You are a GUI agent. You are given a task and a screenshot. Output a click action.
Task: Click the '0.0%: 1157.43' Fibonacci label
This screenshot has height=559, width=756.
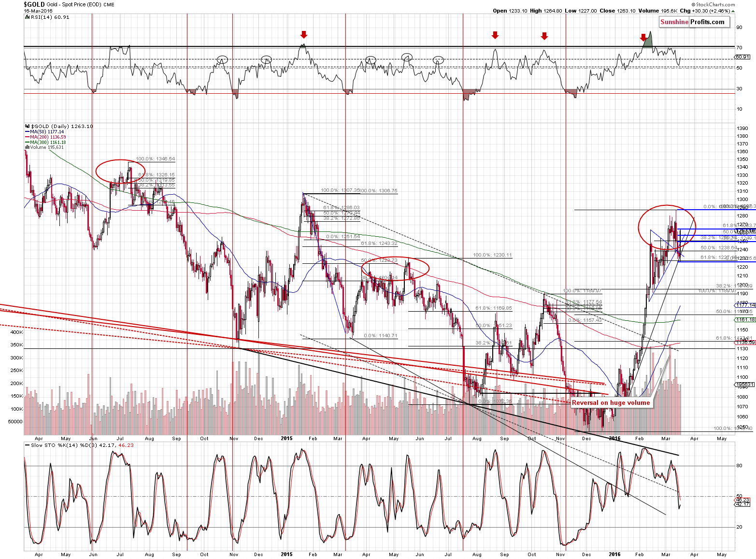[585, 320]
